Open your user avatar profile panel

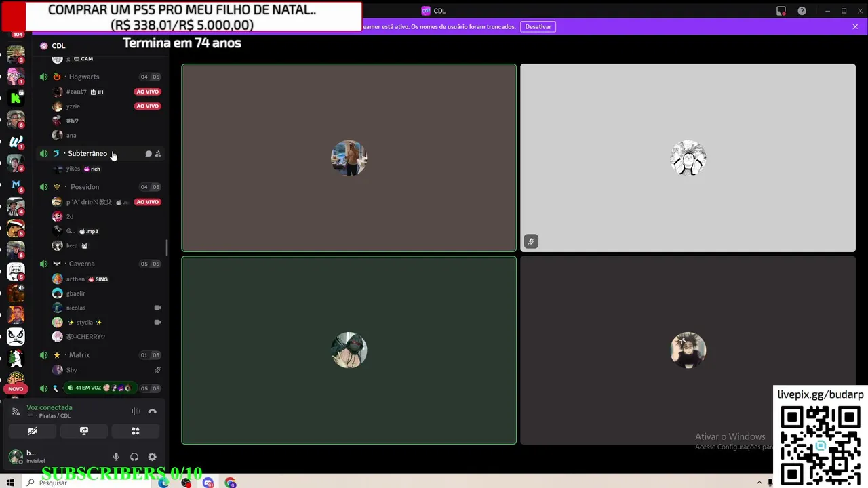pos(16,457)
